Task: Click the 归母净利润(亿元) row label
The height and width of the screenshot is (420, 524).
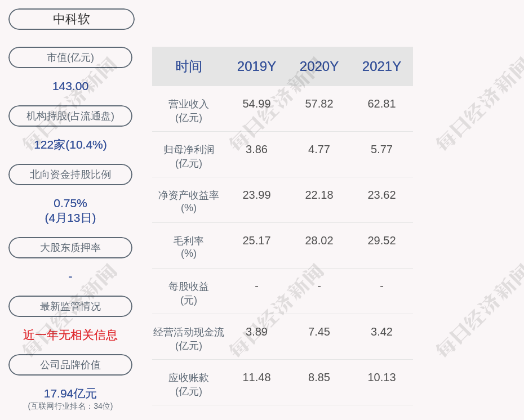Action: [189, 157]
